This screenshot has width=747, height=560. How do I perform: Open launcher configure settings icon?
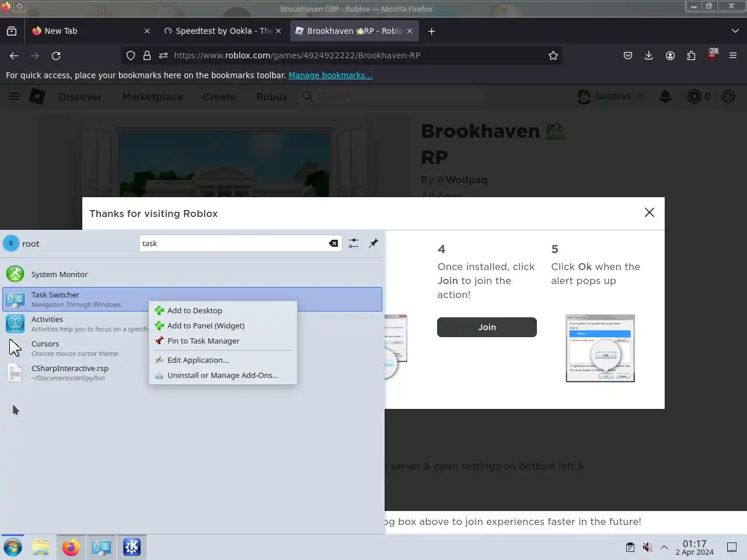coord(354,243)
